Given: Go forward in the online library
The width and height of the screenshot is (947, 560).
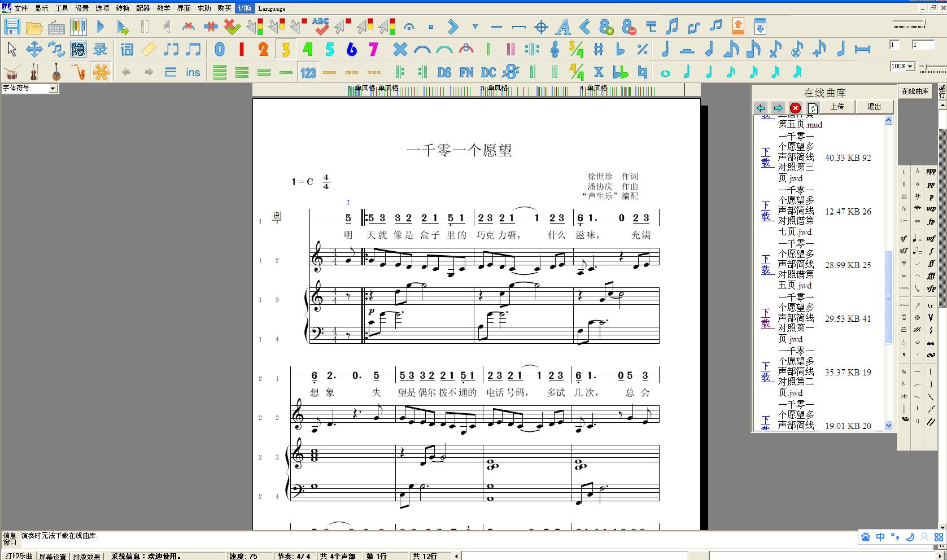Looking at the screenshot, I should click(778, 107).
